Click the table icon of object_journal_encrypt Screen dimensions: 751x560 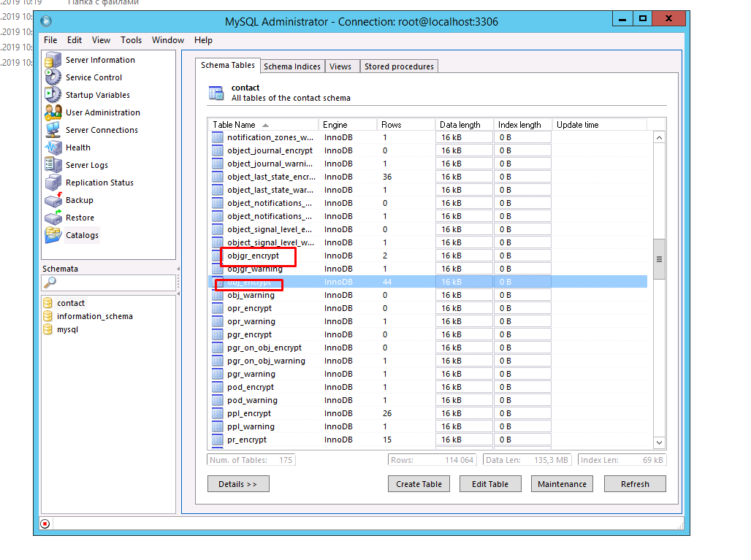click(218, 150)
